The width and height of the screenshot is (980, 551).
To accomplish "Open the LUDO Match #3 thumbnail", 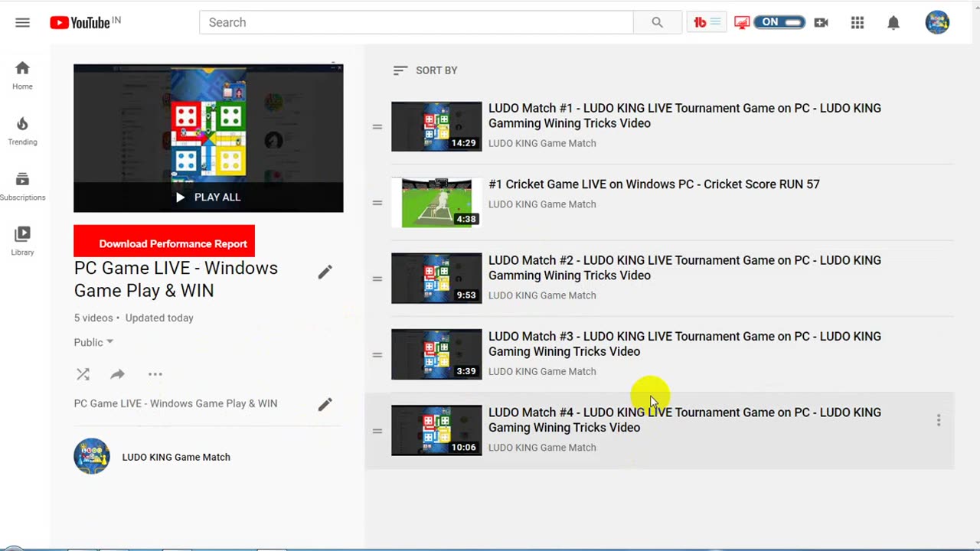I will (x=436, y=354).
